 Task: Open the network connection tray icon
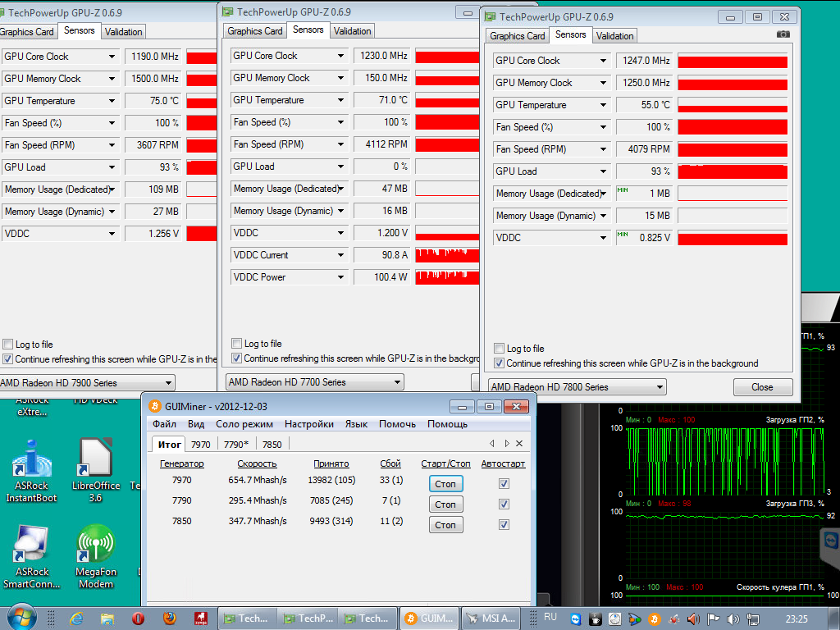[753, 619]
